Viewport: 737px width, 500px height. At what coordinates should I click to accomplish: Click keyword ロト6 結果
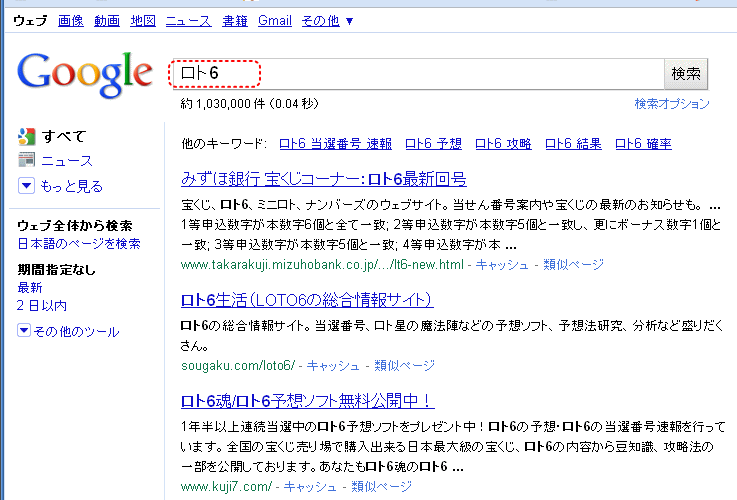(573, 143)
